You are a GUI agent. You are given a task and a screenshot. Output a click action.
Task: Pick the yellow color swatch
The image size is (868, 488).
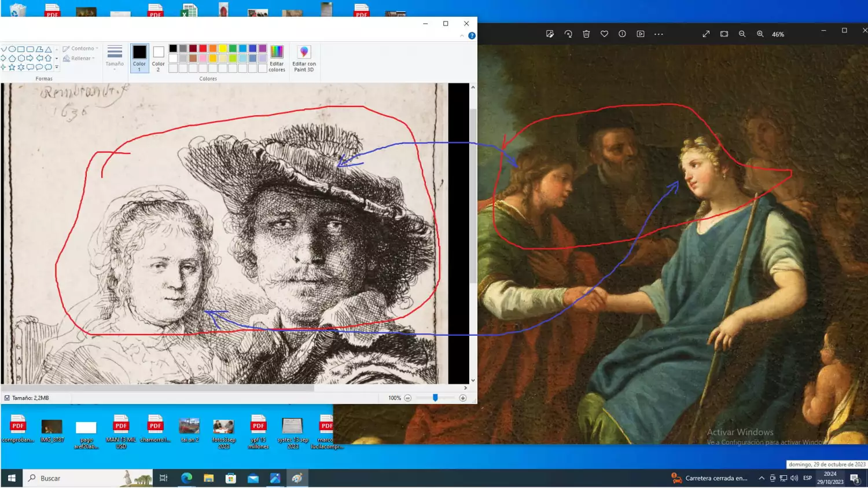(x=223, y=49)
